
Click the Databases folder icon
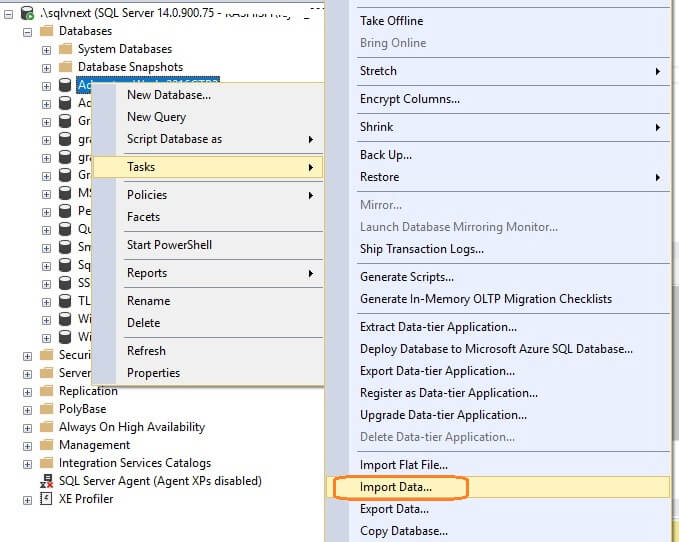click(x=46, y=31)
